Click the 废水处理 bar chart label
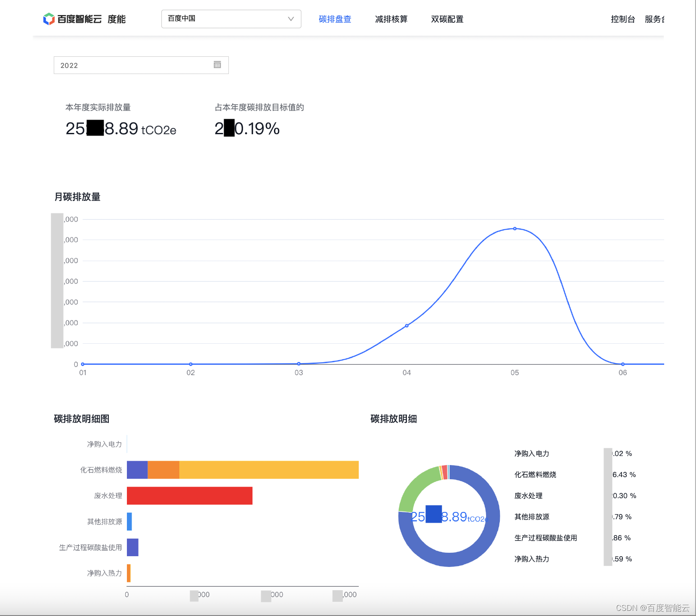 click(108, 496)
